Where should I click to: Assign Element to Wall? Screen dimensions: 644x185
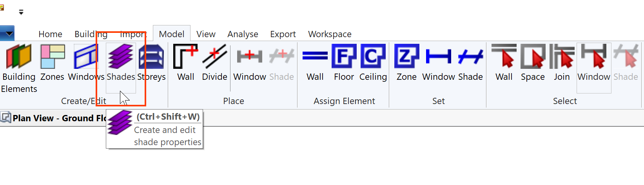point(315,63)
